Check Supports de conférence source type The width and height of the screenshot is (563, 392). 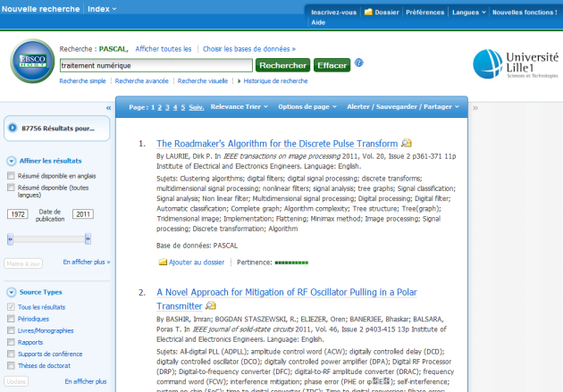pos(11,354)
